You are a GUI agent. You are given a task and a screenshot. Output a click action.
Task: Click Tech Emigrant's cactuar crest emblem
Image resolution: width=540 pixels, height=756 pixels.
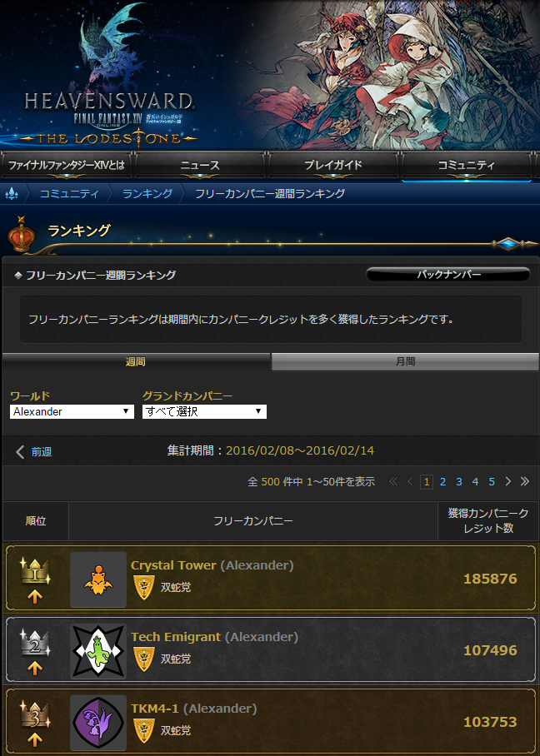[98, 651]
